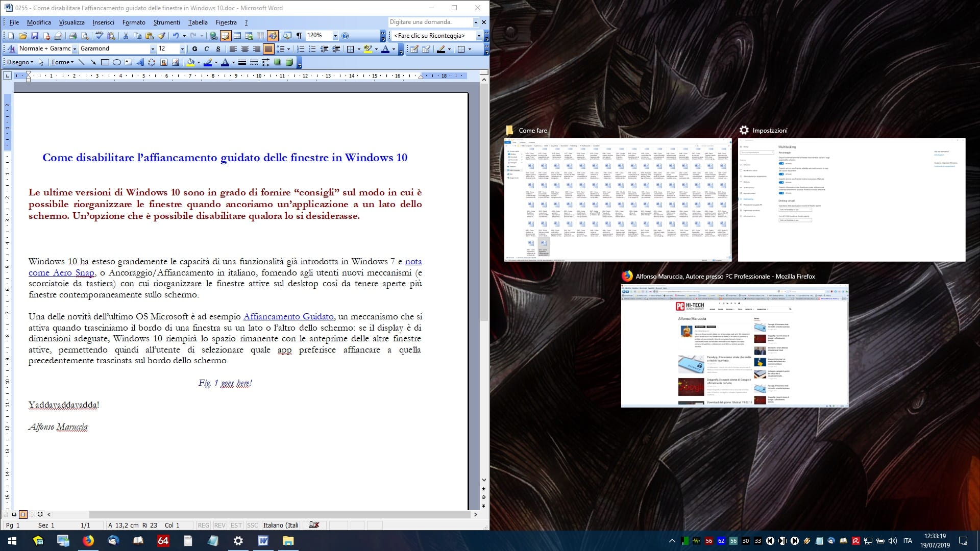
Task: Open Firefox from the taskbar
Action: coord(88,541)
